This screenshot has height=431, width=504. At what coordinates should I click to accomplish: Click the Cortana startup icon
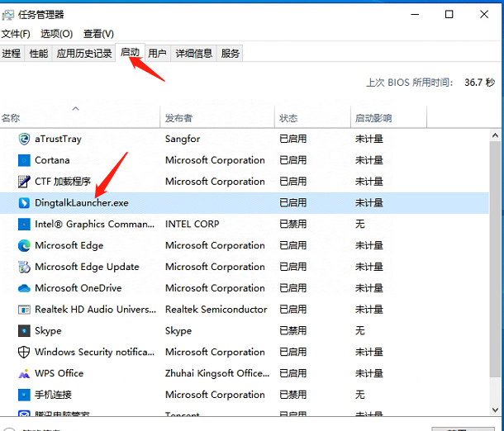pyautogui.click(x=24, y=160)
